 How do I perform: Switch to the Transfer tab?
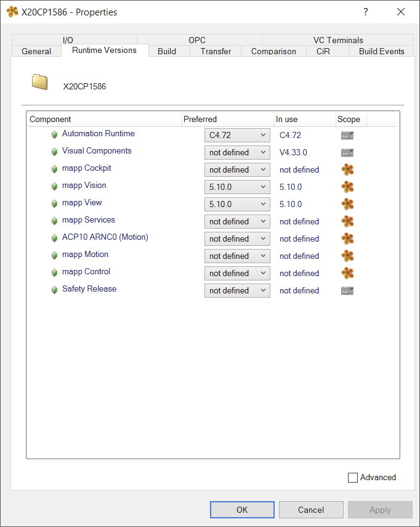coord(216,51)
